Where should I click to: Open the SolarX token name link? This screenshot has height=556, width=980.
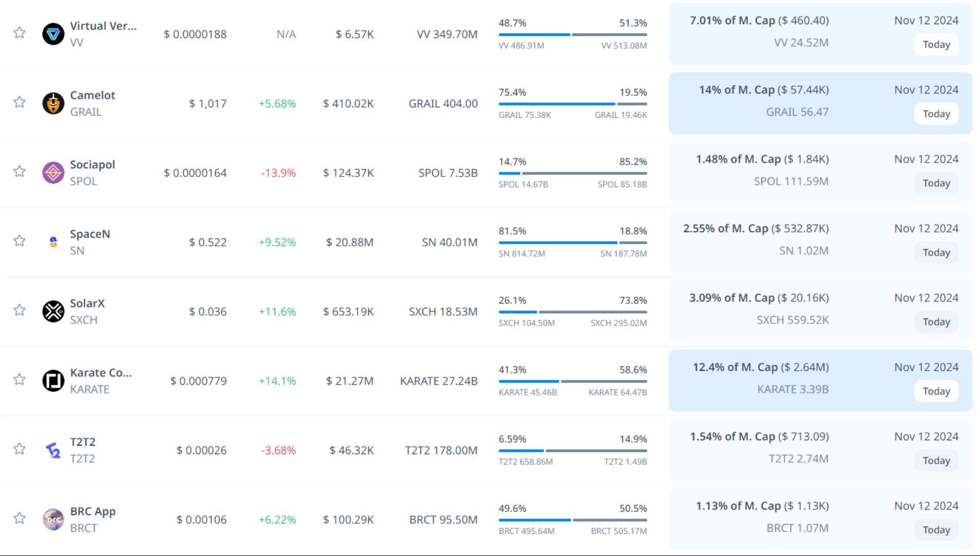coord(87,303)
